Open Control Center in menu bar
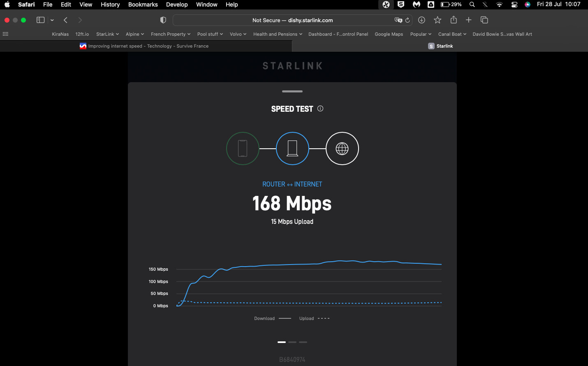588x366 pixels. [514, 5]
